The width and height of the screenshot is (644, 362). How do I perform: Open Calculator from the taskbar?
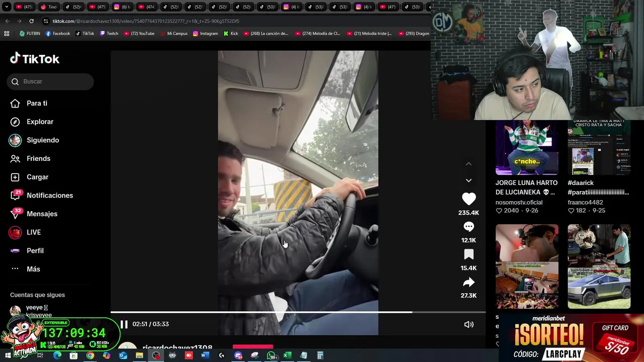pos(320,355)
